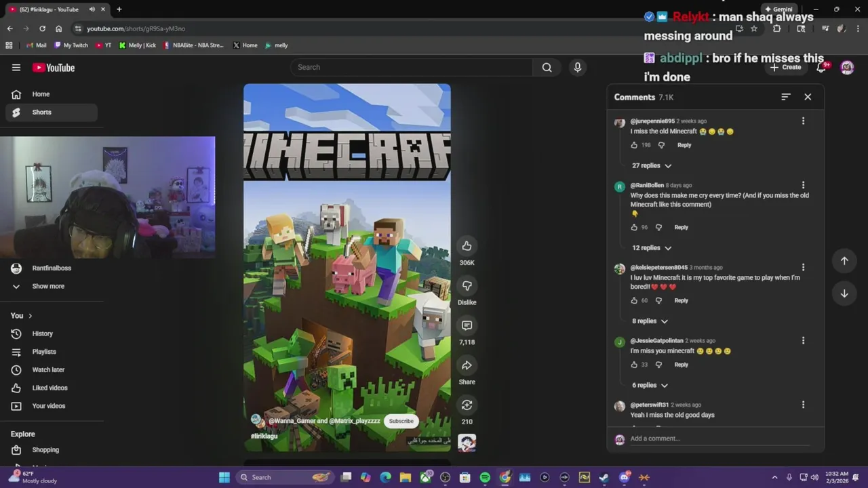
Task: Open a new browser tab with plus
Action: click(119, 9)
